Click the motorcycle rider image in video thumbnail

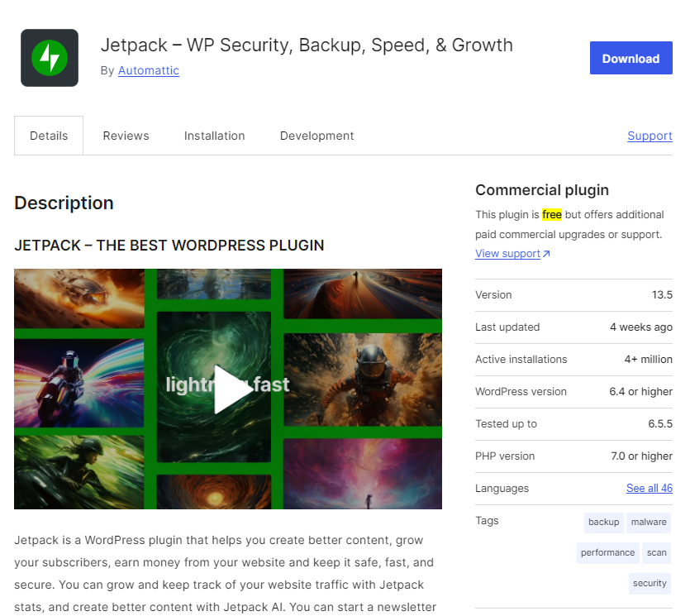[x=79, y=383]
